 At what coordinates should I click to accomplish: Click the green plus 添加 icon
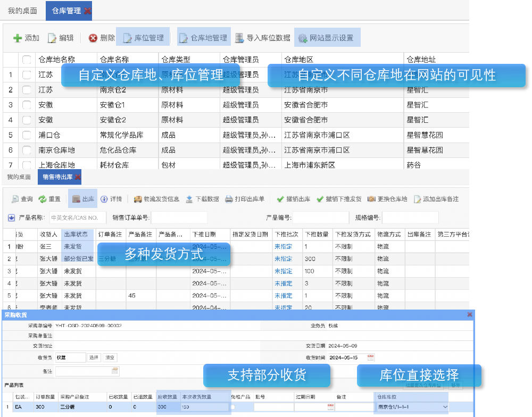tap(18, 38)
